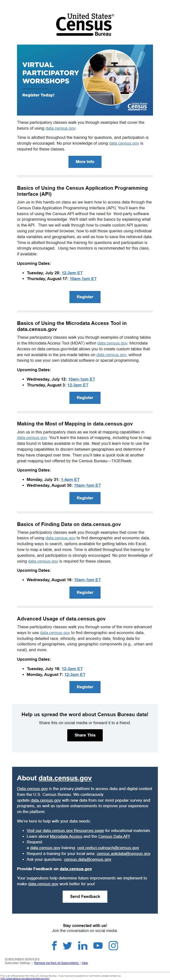Image resolution: width=170 pixels, height=980 pixels.
Task: Register for the Mapping workshop
Action: (85, 498)
